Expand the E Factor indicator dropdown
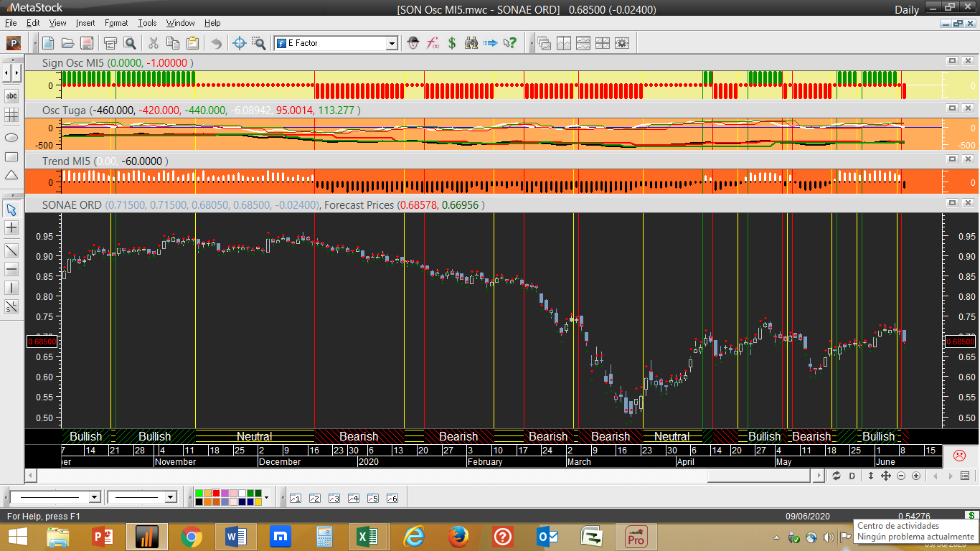The width and height of the screenshot is (980, 551). 392,44
